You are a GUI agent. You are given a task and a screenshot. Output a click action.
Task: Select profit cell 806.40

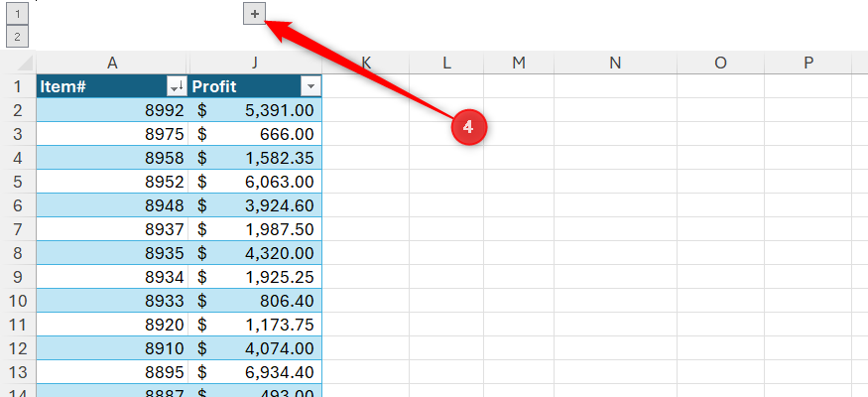coord(255,301)
